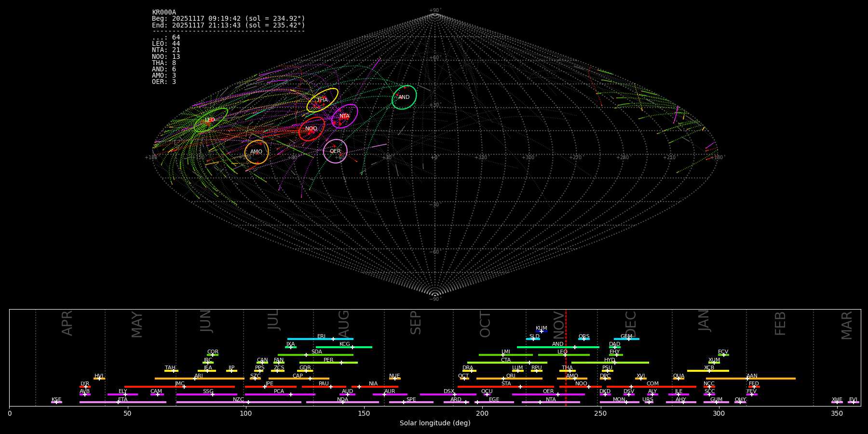Click the +270 right ascension label on the map
Viewport: 868px width, 434px height.
[x=575, y=158]
